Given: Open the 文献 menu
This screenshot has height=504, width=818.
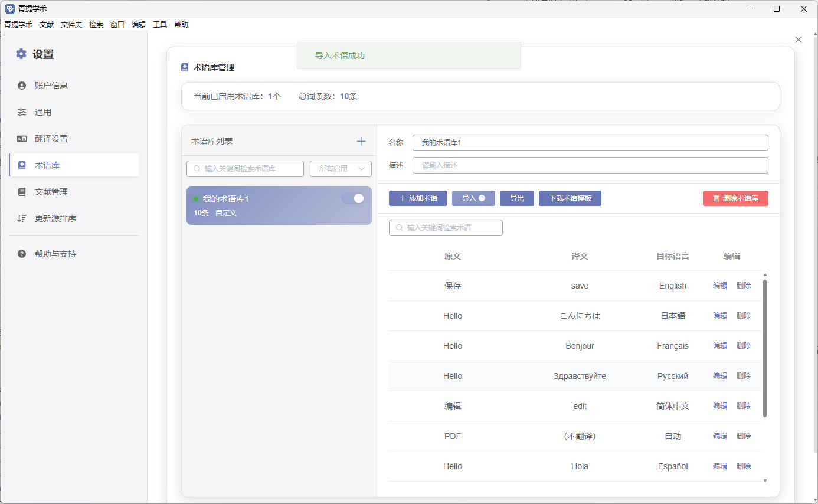Looking at the screenshot, I should point(47,25).
